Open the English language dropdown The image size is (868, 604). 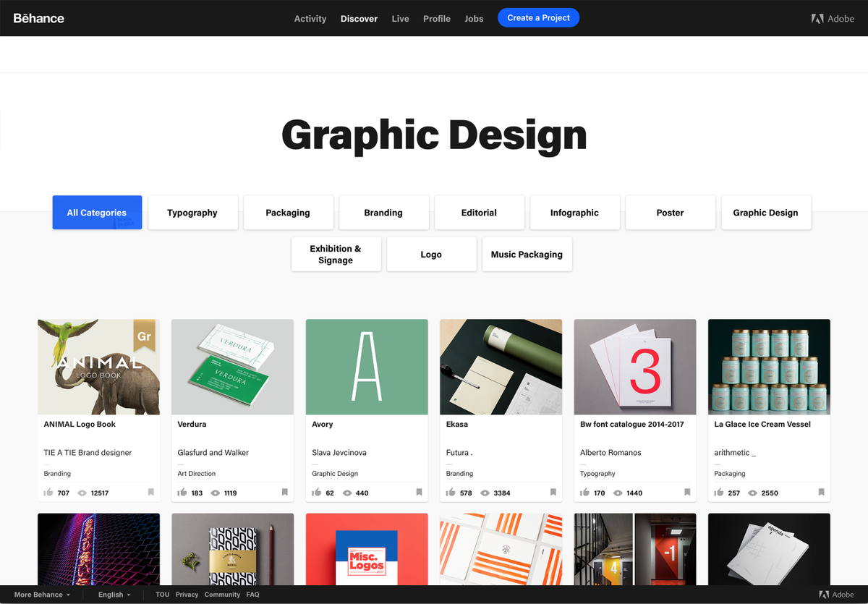(114, 595)
